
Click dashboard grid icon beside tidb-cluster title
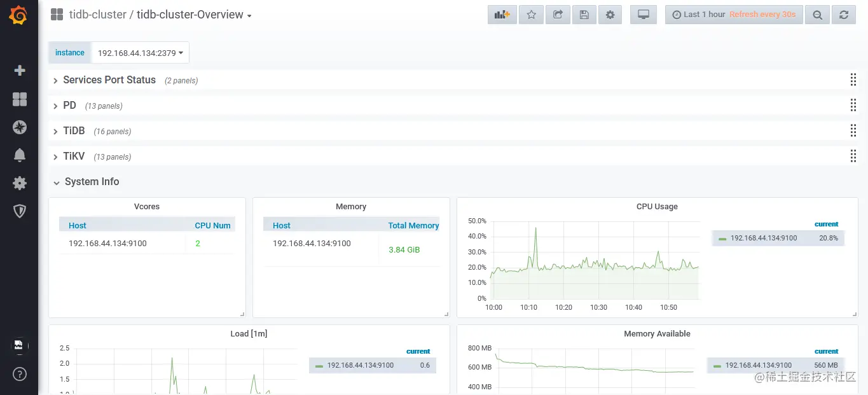click(57, 15)
